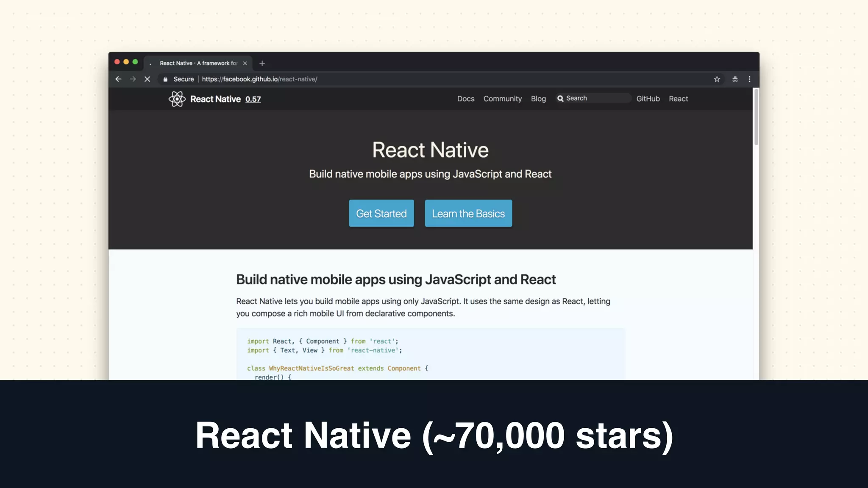Open the Blog navigation item
Image resolution: width=868 pixels, height=488 pixels.
click(538, 99)
